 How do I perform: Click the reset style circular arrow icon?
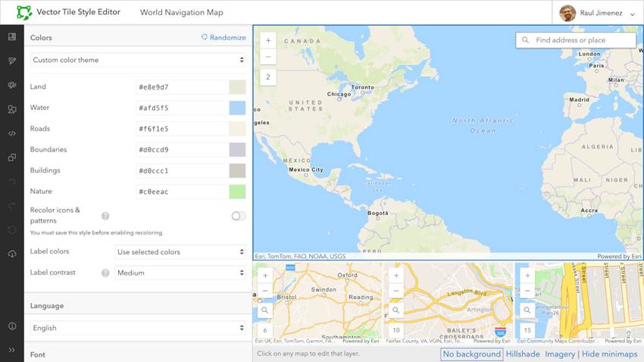click(x=12, y=229)
